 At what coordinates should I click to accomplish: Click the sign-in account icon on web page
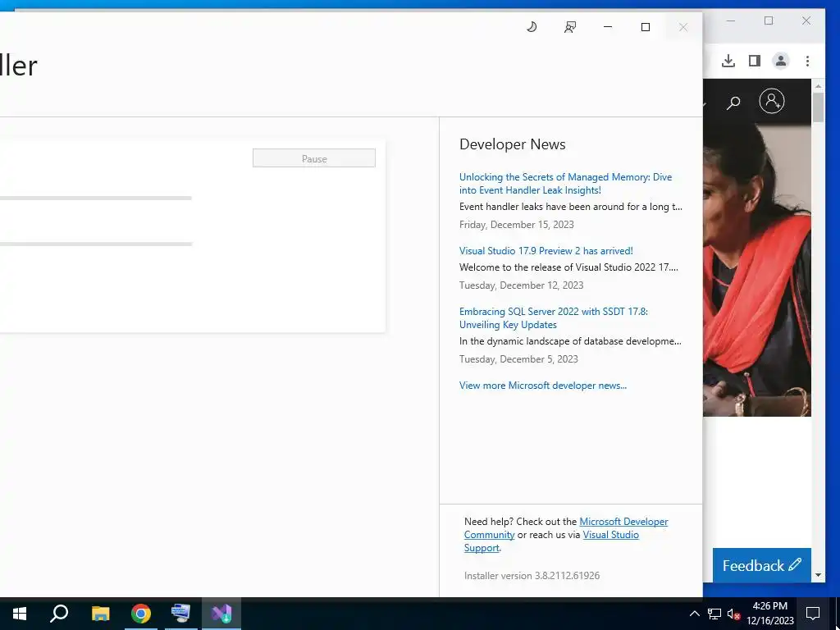(772, 101)
